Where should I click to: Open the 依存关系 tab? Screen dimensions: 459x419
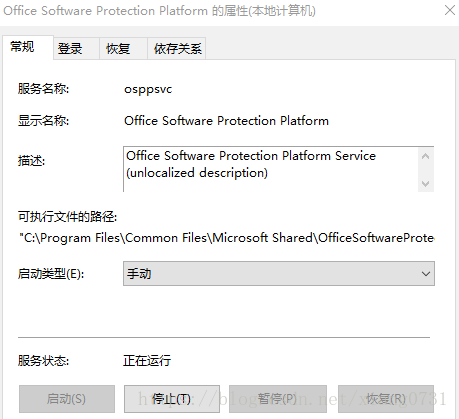(x=176, y=49)
